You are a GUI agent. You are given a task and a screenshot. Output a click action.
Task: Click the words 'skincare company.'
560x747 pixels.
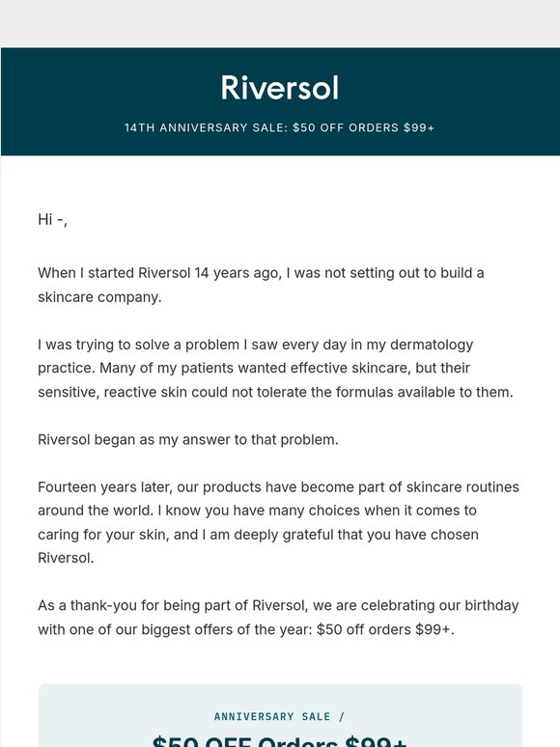tap(99, 297)
